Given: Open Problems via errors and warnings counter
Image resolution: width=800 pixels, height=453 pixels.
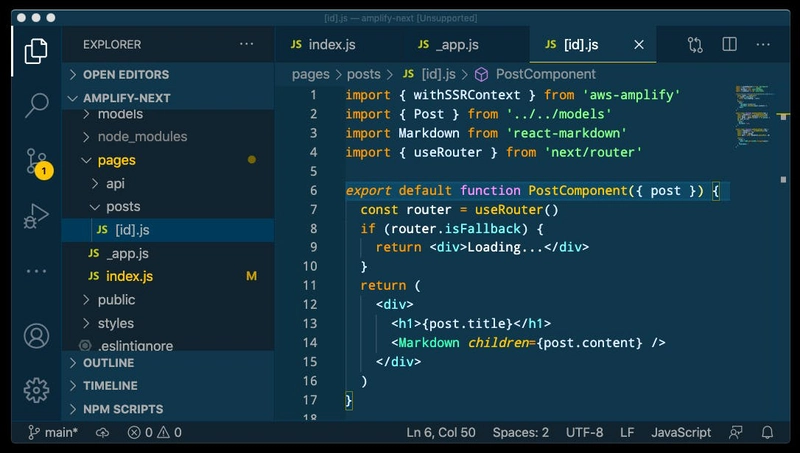Looking at the screenshot, I should click(x=155, y=433).
